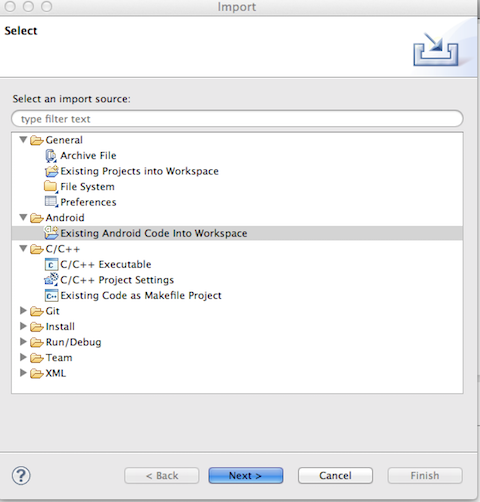Click C/C++ Project Settings icon
Image resolution: width=480 pixels, height=502 pixels.
pos(51,279)
